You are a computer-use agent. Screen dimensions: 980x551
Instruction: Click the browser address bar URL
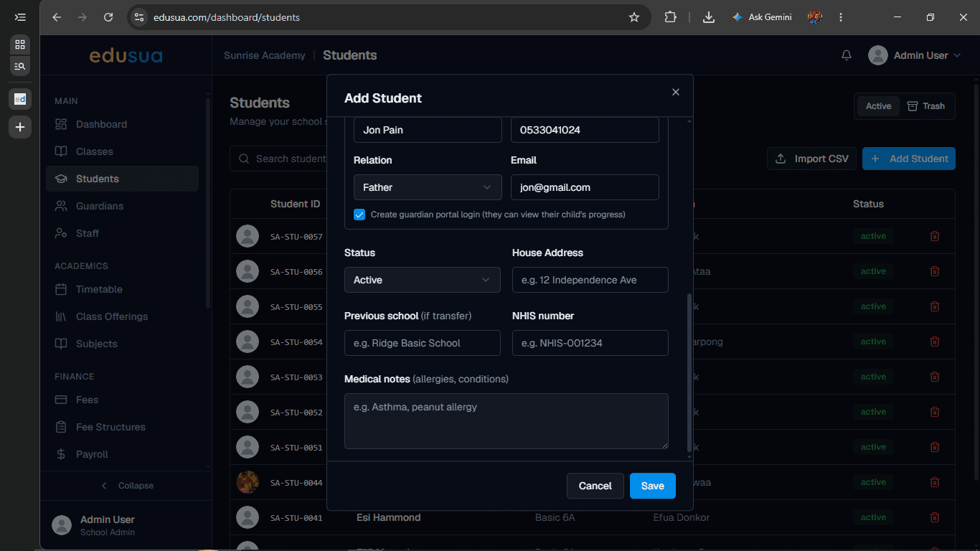(227, 17)
